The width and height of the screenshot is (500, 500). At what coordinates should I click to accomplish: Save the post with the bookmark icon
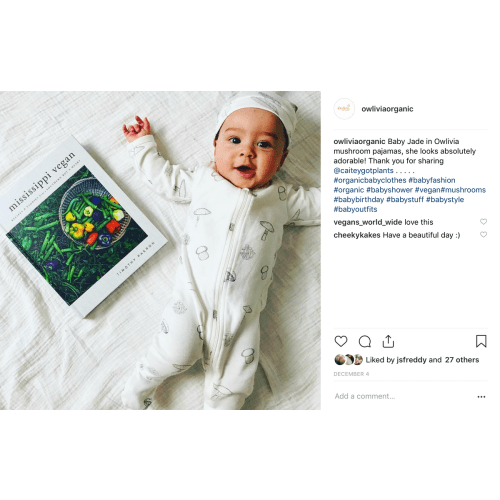[x=481, y=341]
